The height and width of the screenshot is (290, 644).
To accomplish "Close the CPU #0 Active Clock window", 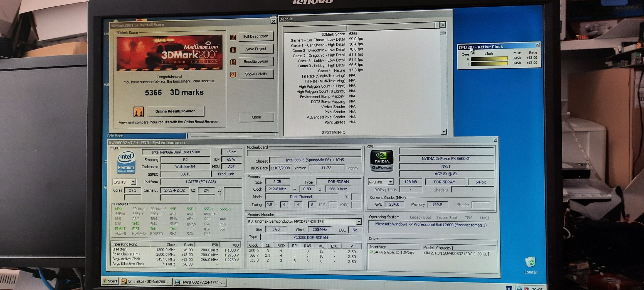I will tap(537, 45).
